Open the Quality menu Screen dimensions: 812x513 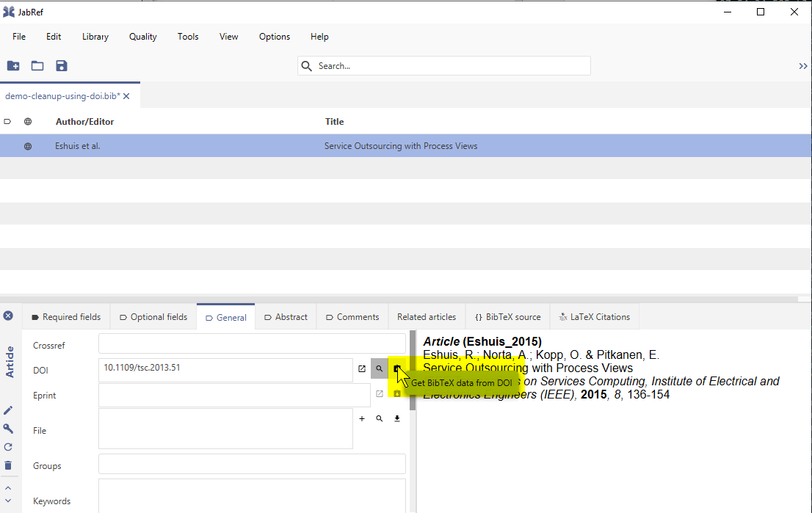coord(142,36)
